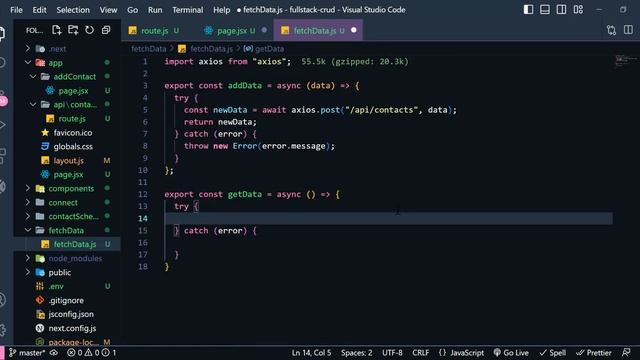Image resolution: width=640 pixels, height=360 pixels.
Task: Open next.config.js file
Action: click(72, 328)
